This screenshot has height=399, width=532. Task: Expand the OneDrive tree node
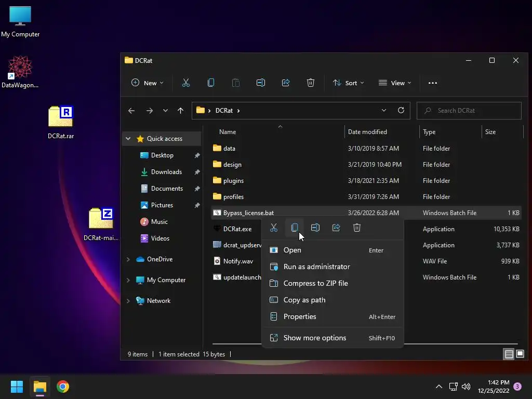[x=128, y=259]
